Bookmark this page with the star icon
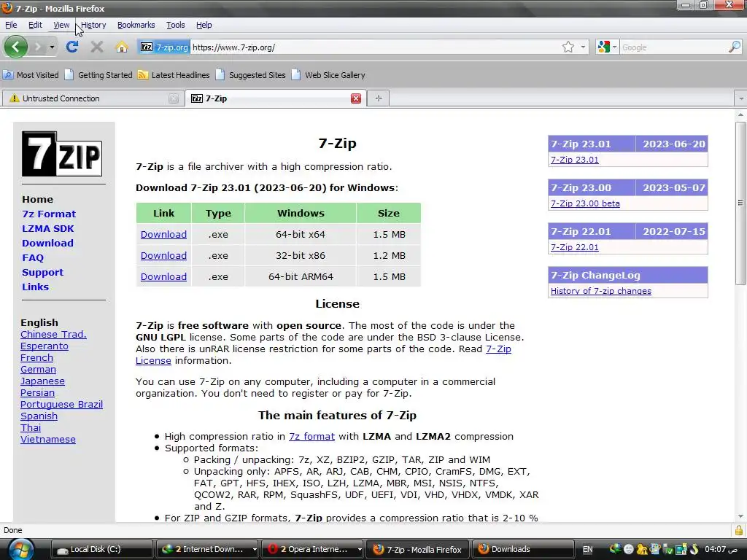This screenshot has height=560, width=747. coord(568,47)
